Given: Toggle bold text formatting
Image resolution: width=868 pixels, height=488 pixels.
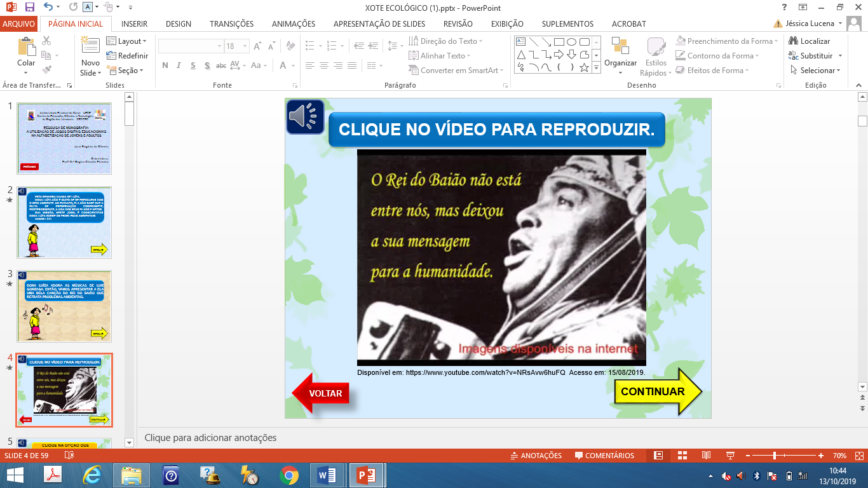Looking at the screenshot, I should click(165, 65).
